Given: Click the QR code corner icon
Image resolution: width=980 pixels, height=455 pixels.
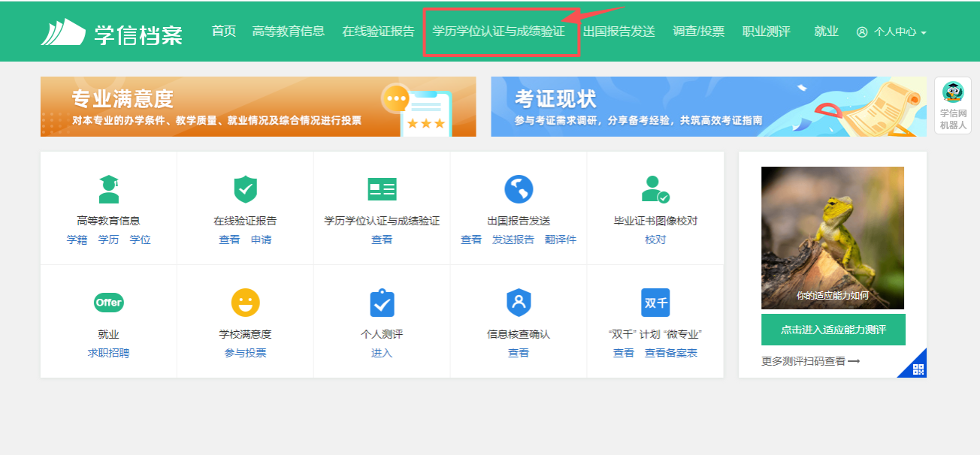Looking at the screenshot, I should click(x=917, y=368).
